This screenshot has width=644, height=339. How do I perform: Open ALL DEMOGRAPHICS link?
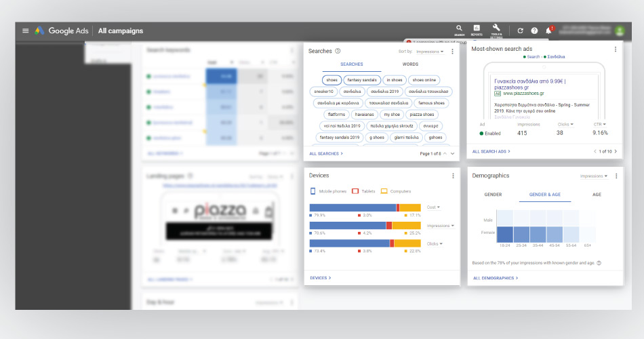496,278
